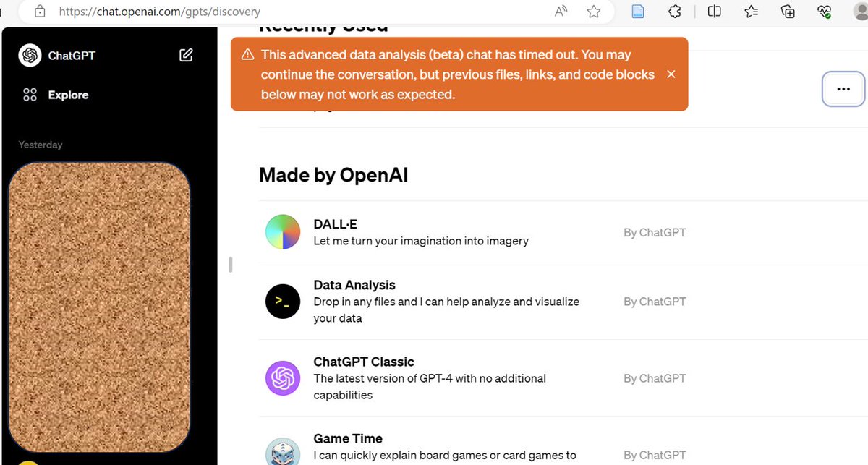
Task: Click the ChatGPT logo in sidebar
Action: [30, 56]
